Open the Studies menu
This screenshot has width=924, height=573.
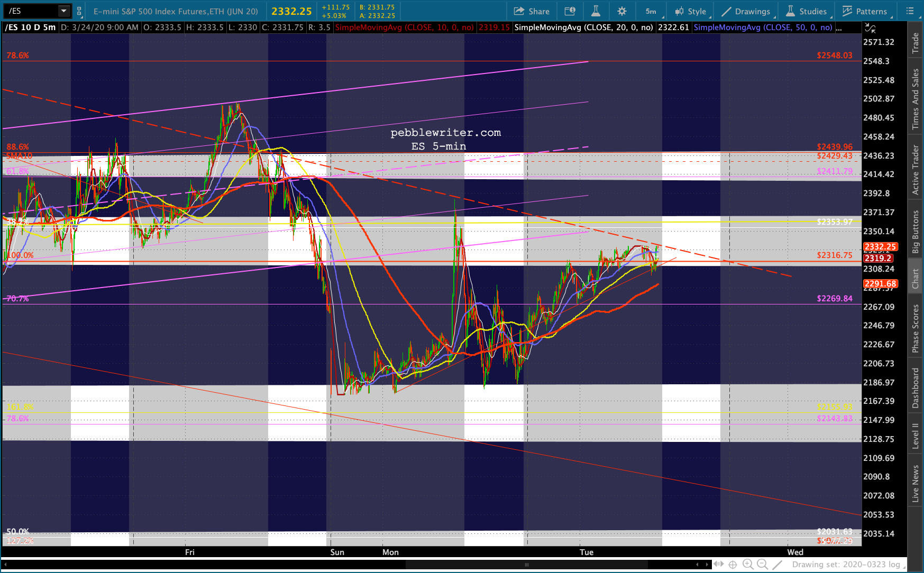[x=807, y=11]
